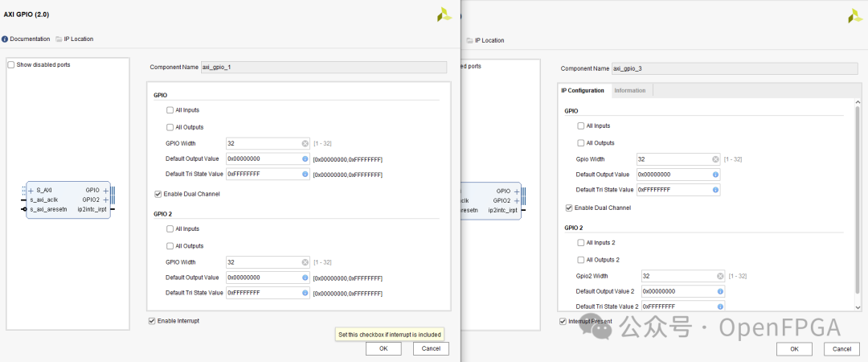The image size is (868, 362).
Task: Switch to the Information tab
Action: pos(630,90)
